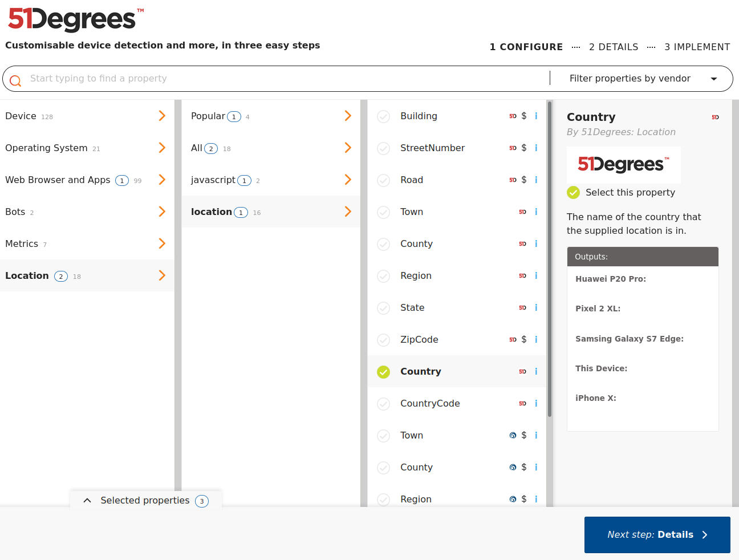This screenshot has height=560, width=739.
Task: Click the property list scrollbar
Action: pos(550,259)
